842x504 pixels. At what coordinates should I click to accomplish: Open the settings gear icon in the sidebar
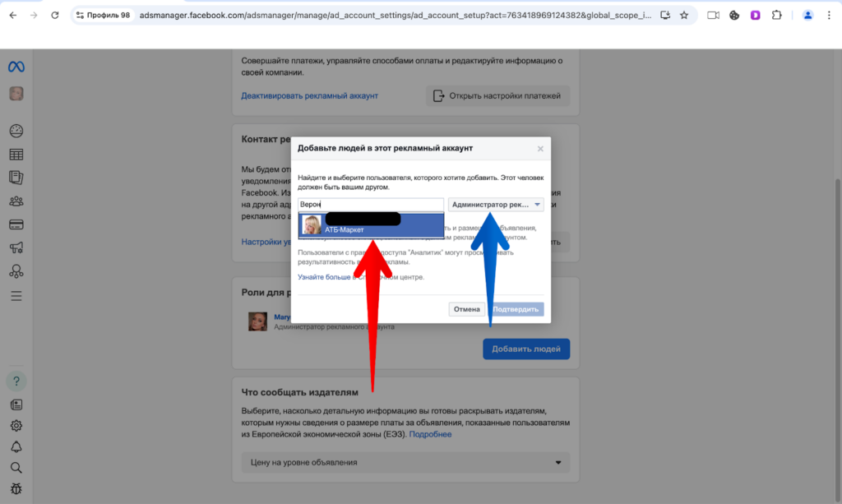pyautogui.click(x=15, y=425)
